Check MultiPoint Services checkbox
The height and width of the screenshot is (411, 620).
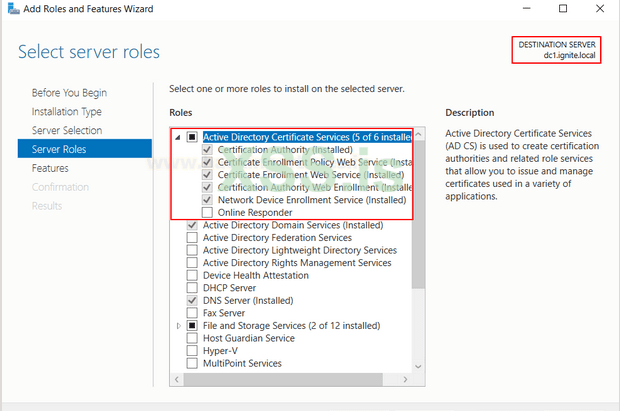(192, 363)
